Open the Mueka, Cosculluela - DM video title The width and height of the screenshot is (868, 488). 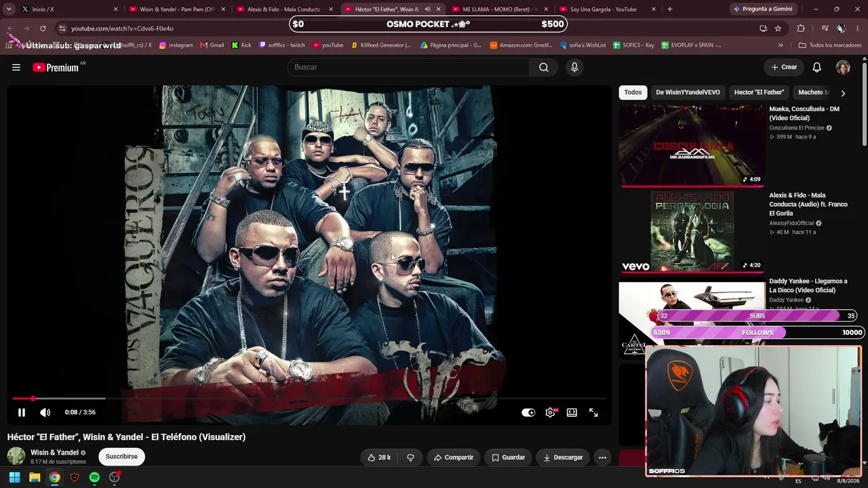[804, 113]
